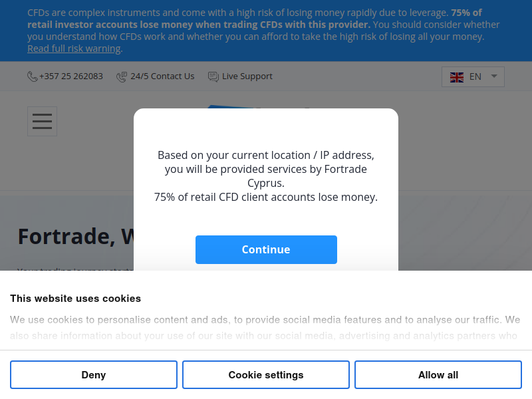Click the Live Support chat icon
This screenshot has width=532, height=399.
[213, 76]
